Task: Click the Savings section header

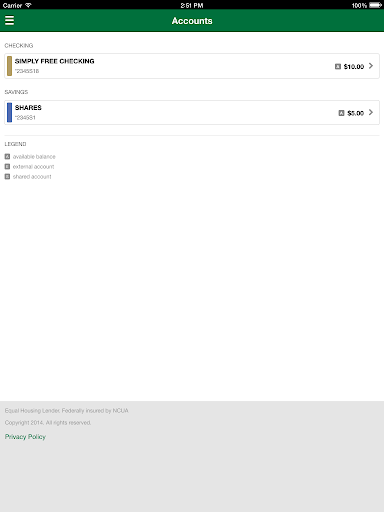Action: [x=16, y=92]
